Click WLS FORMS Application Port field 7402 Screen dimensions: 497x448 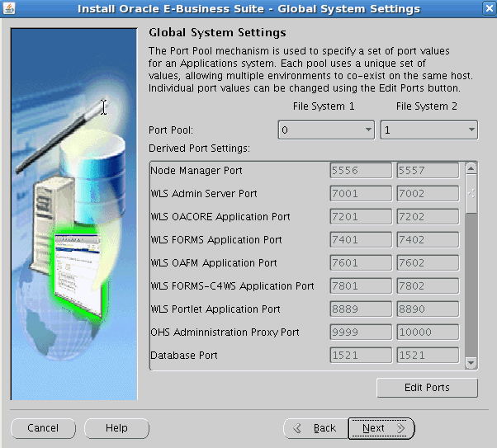pyautogui.click(x=428, y=240)
